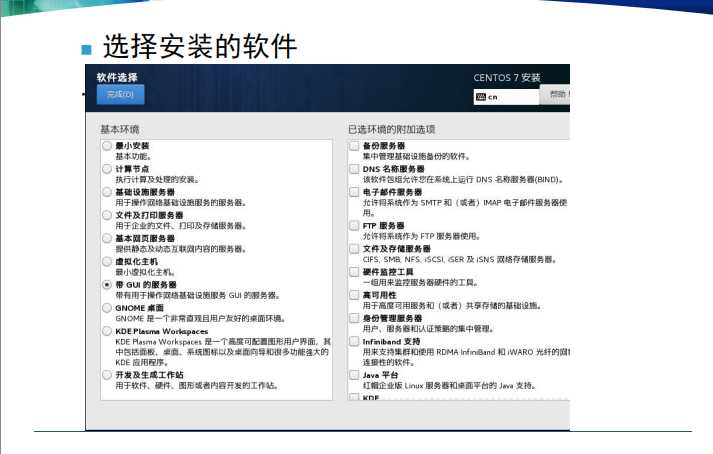Check the Java 平台 checkbox
This screenshot has width=713, height=454.
(354, 375)
